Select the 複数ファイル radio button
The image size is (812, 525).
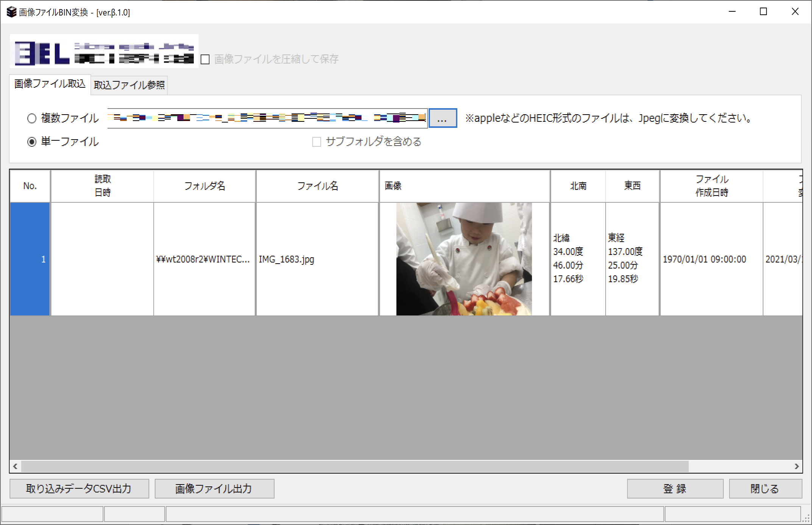pos(32,118)
